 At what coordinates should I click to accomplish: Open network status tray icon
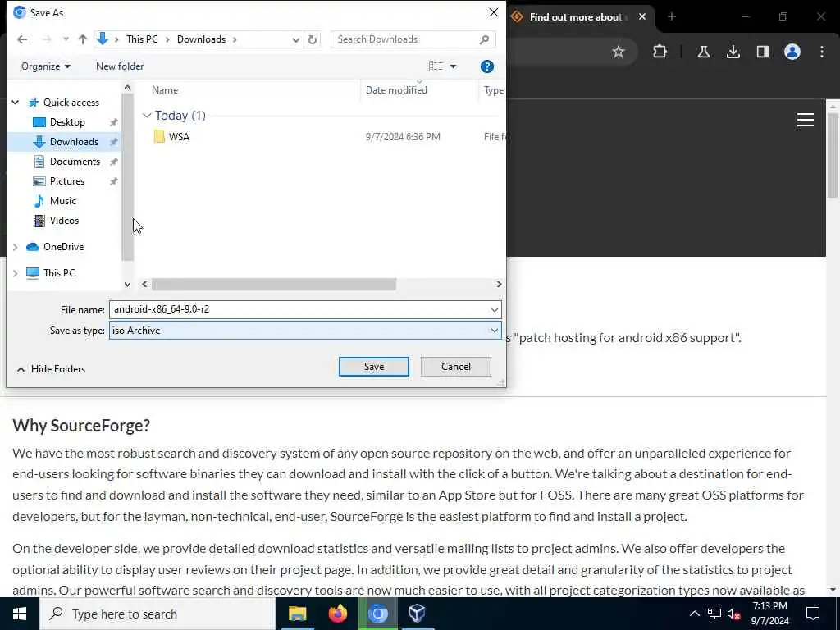[x=714, y=614]
